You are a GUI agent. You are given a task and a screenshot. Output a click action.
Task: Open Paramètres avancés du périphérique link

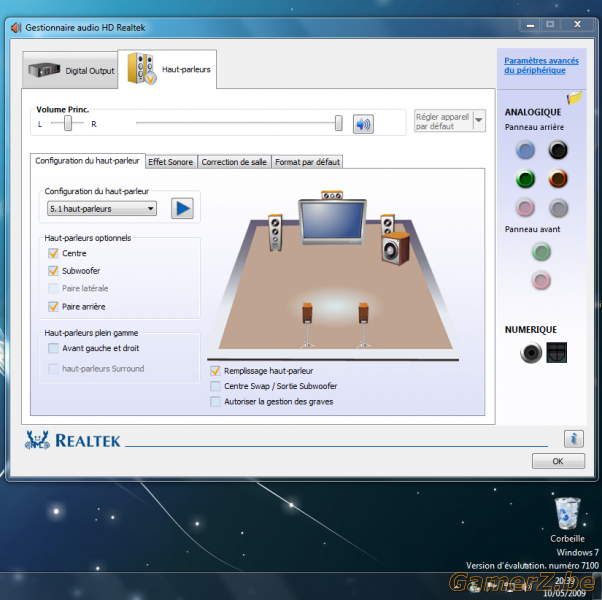pyautogui.click(x=541, y=65)
